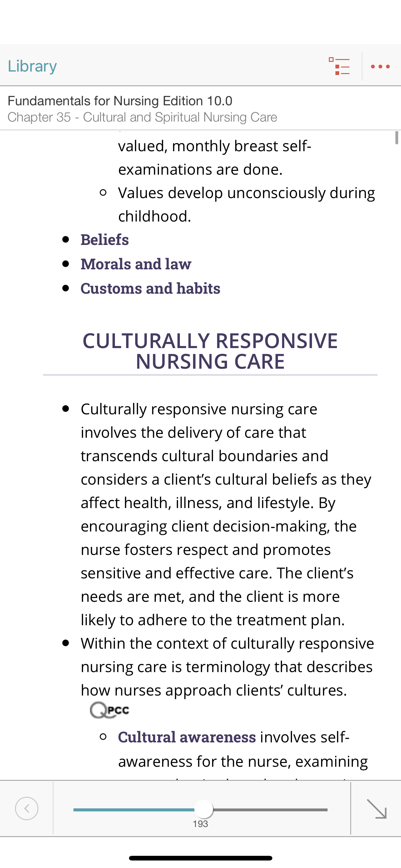Tap the Culturally Responsive Nursing Care heading
Image resolution: width=401 pixels, height=868 pixels.
(210, 351)
